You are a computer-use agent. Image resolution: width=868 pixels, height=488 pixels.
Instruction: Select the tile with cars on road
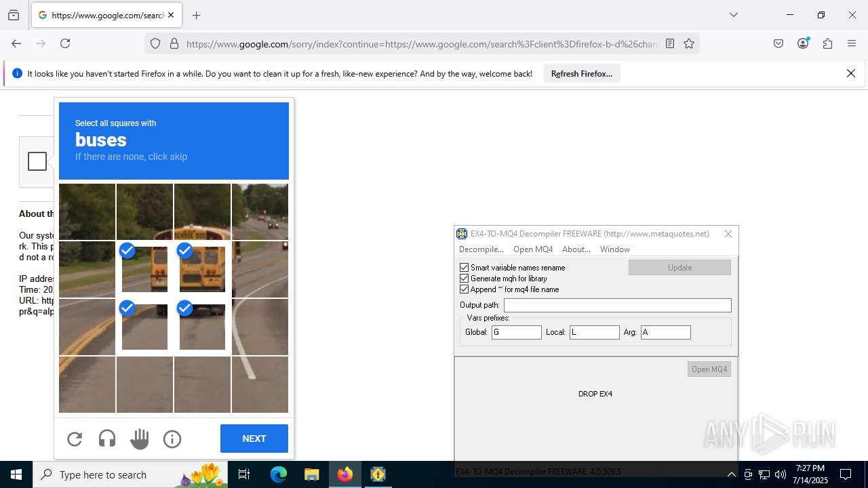coord(260,211)
